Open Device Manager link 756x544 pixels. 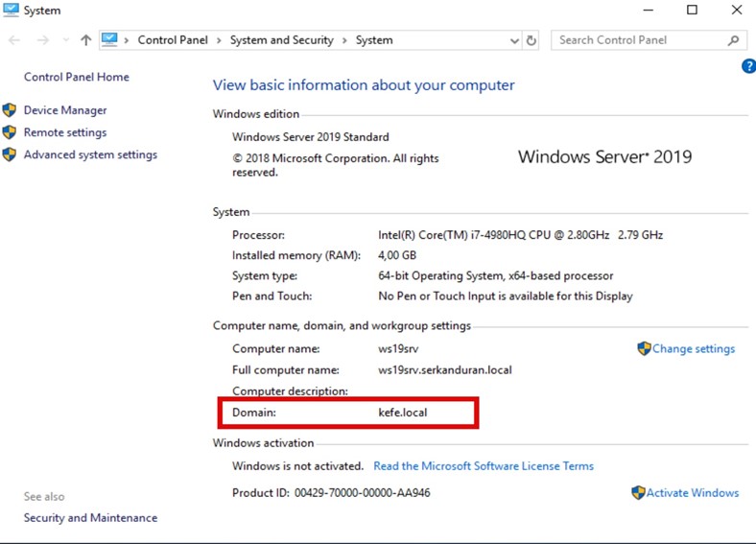(65, 110)
